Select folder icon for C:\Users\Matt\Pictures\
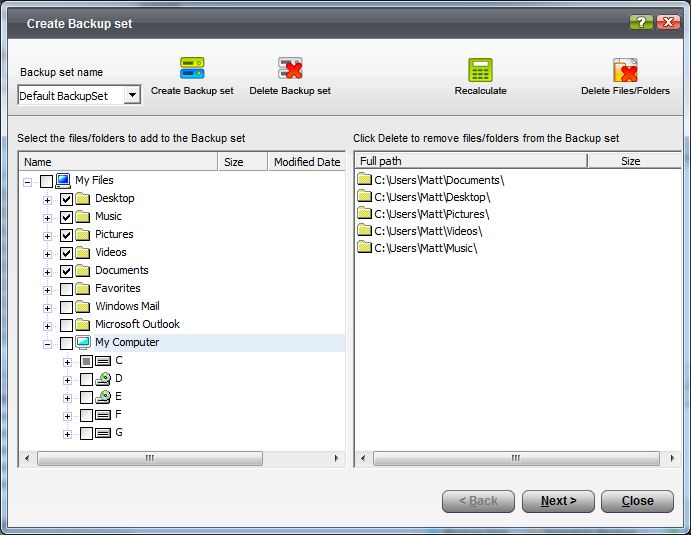Image resolution: width=691 pixels, height=535 pixels. click(364, 213)
